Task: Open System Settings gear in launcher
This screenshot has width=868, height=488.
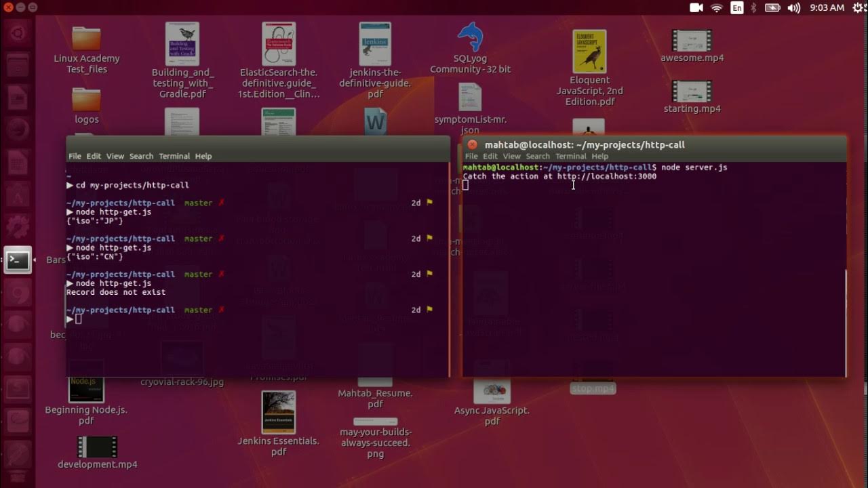Action: [18, 228]
